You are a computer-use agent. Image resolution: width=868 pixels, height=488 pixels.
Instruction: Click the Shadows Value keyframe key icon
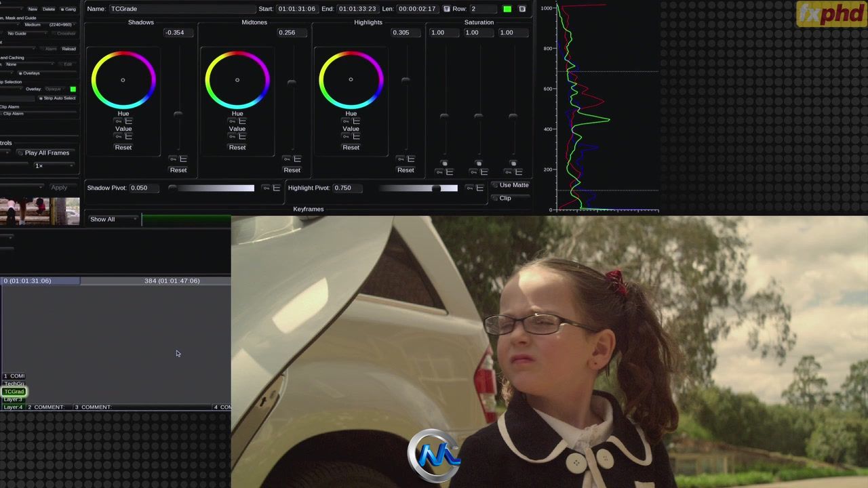(x=118, y=136)
